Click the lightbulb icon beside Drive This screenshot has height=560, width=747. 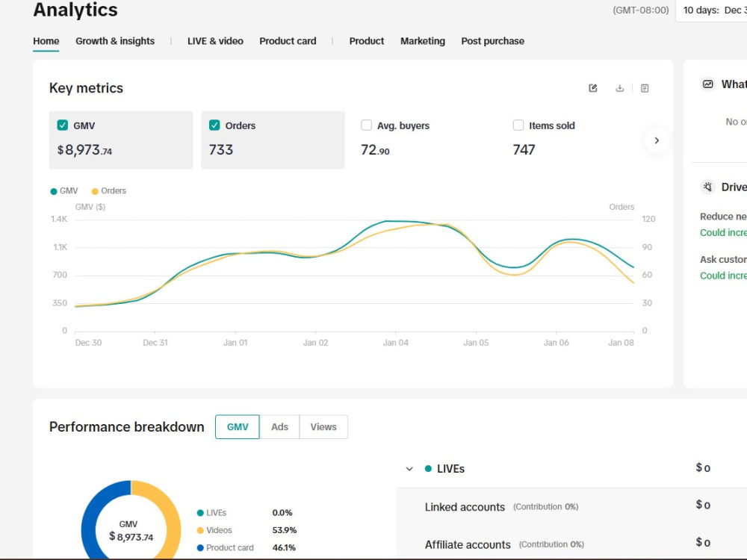coord(708,187)
